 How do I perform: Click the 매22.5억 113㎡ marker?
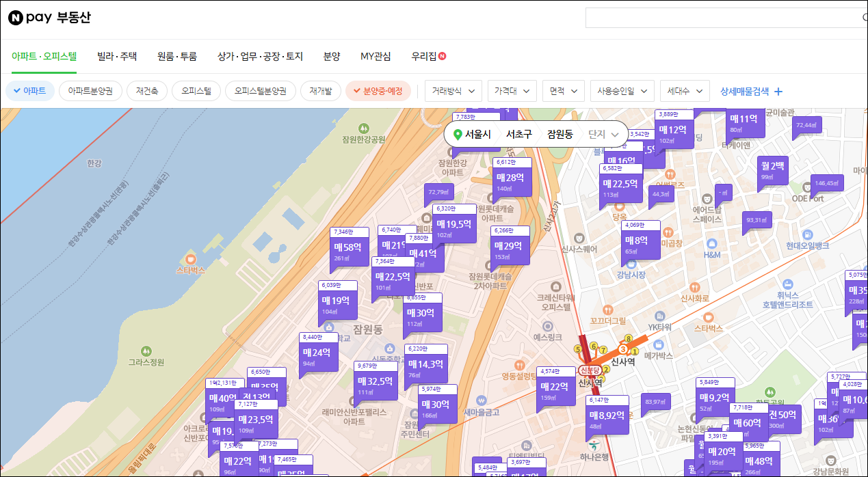[621, 187]
